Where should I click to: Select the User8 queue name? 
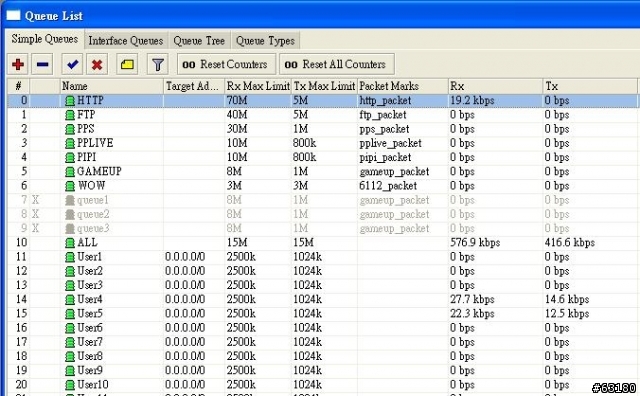point(90,356)
